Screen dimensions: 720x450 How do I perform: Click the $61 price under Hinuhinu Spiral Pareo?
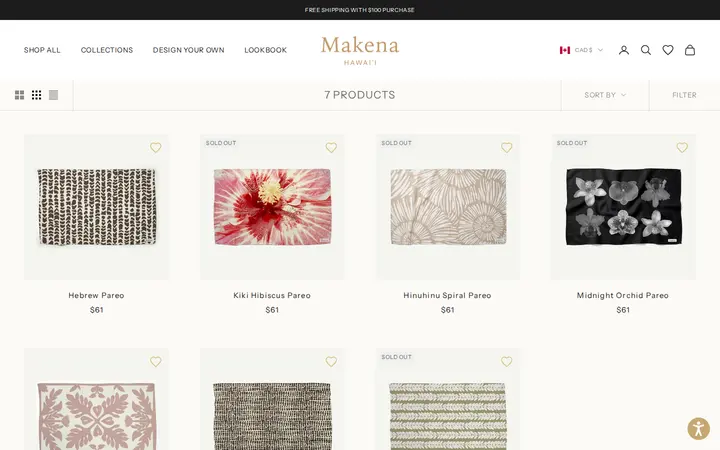pos(447,310)
